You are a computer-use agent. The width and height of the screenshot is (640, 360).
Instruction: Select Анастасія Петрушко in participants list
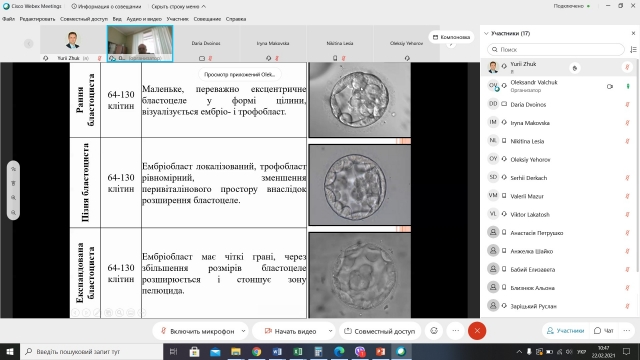tap(558, 233)
